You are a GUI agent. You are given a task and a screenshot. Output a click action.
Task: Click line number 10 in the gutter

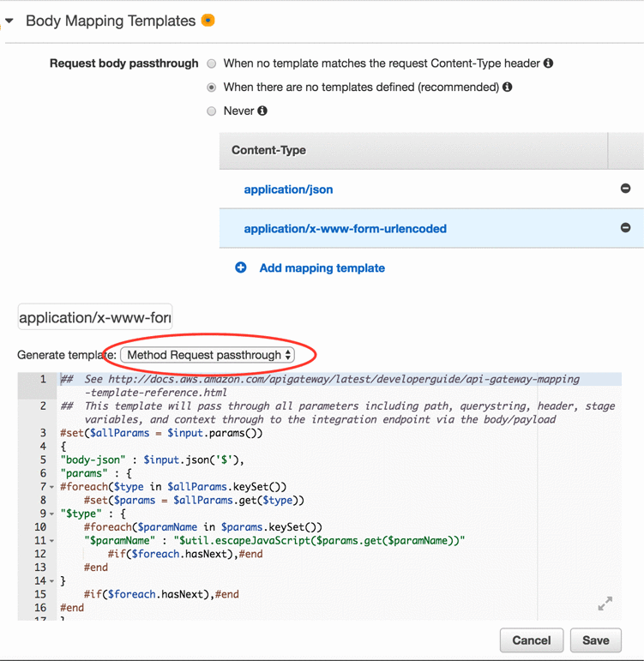(40, 527)
